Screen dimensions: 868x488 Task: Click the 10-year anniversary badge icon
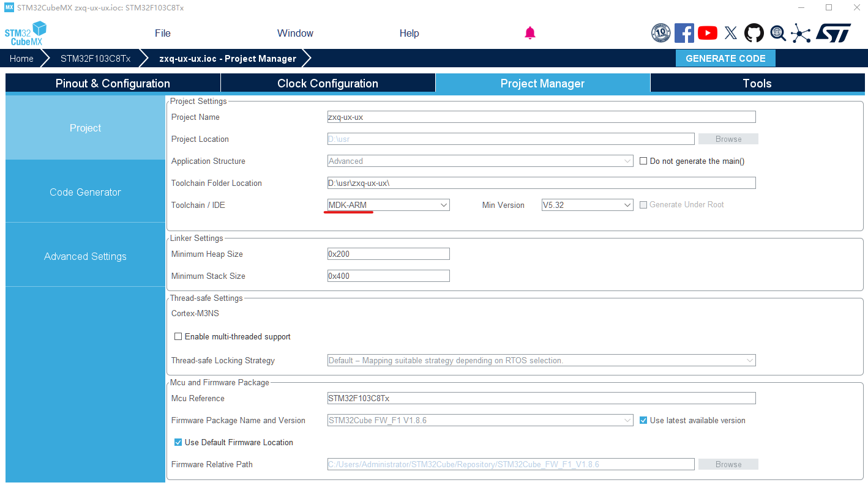click(661, 33)
